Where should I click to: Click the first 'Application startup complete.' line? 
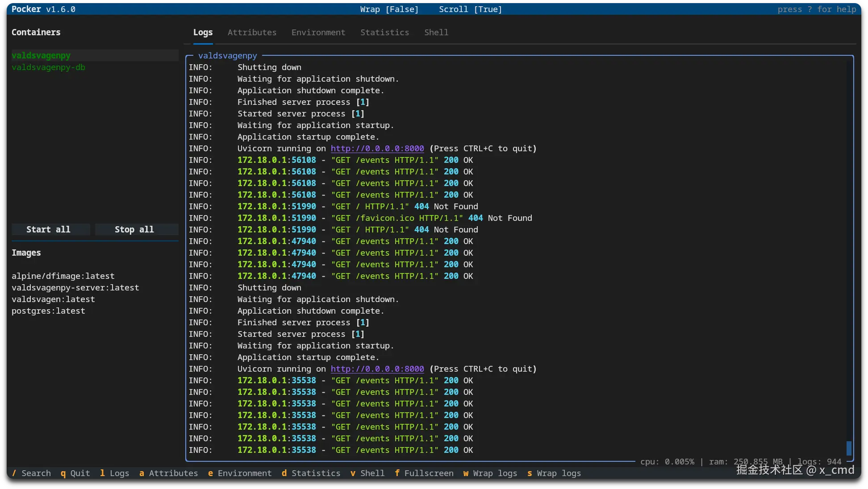pyautogui.click(x=284, y=137)
